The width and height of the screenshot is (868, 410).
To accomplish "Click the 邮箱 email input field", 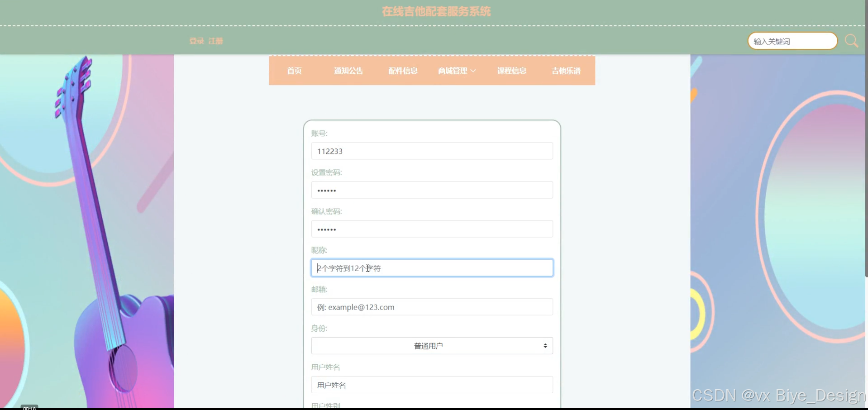I will tap(432, 307).
